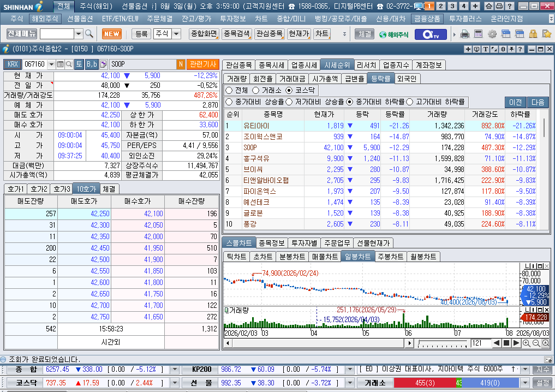This screenshot has width=555, height=392.
Task: Expand the 코스닥 index dropdown
Action: point(175,383)
